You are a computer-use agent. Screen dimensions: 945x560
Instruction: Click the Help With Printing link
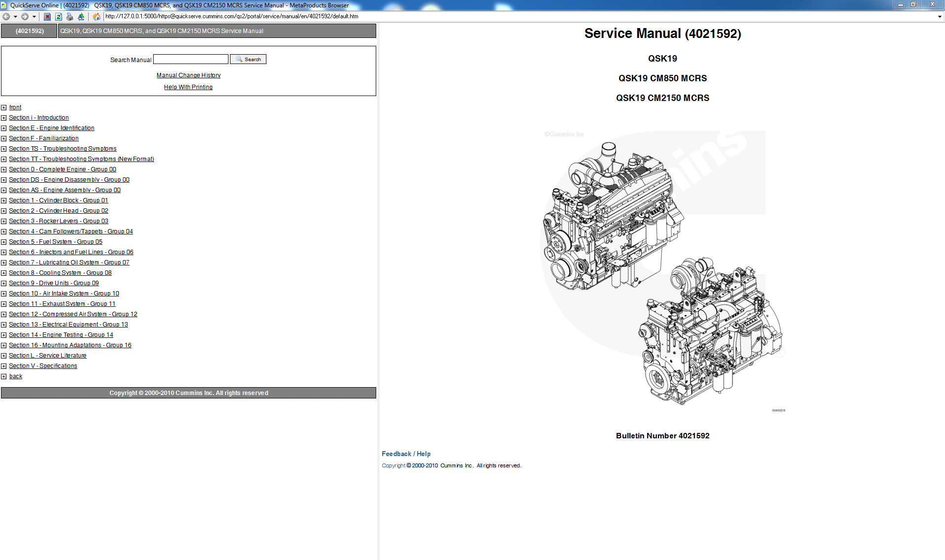pos(188,87)
